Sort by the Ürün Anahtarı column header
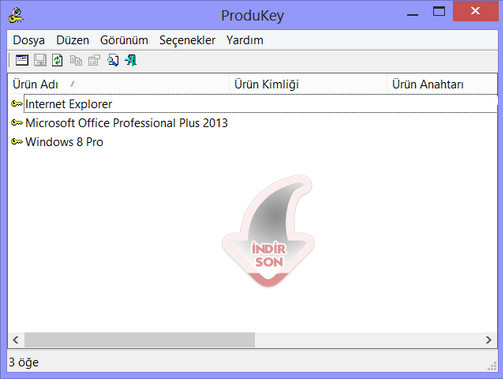 pyautogui.click(x=442, y=84)
